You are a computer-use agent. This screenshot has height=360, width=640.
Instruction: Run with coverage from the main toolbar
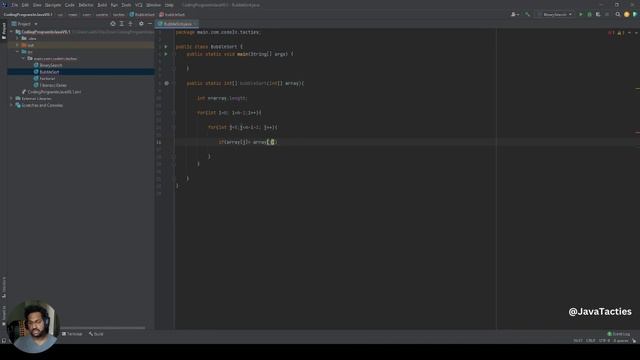[598, 14]
